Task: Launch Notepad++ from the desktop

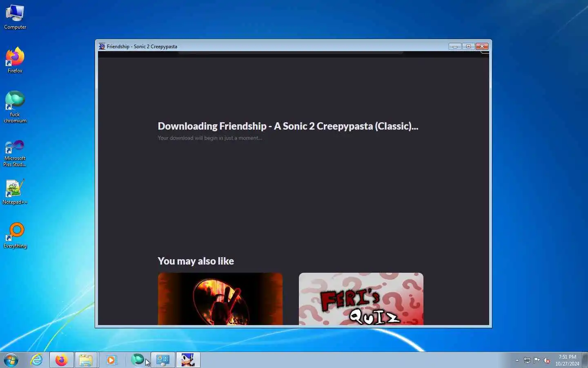Action: [15, 192]
